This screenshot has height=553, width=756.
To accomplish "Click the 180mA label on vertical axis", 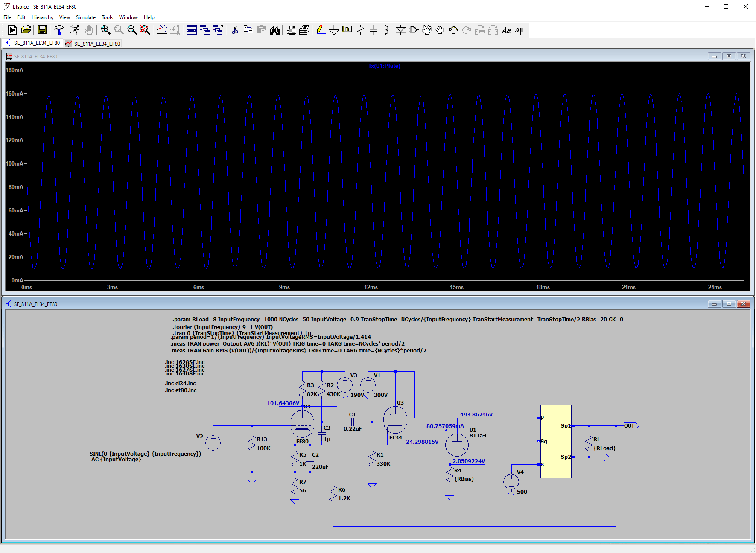I will coord(15,70).
